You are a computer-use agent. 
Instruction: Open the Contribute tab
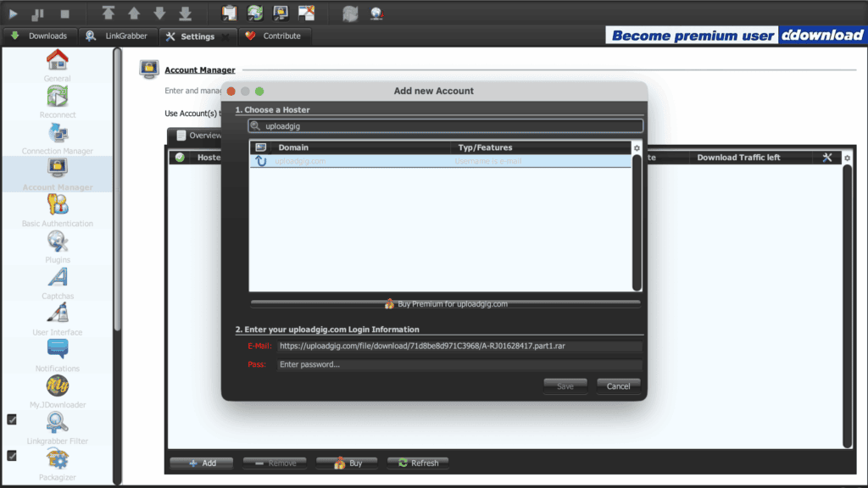click(x=274, y=36)
